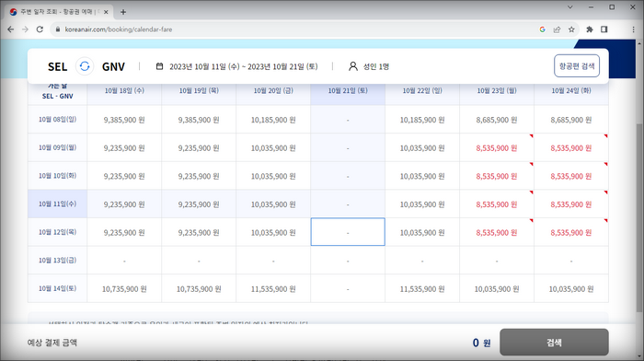Click SEL departure airport
The image size is (644, 361).
click(57, 66)
